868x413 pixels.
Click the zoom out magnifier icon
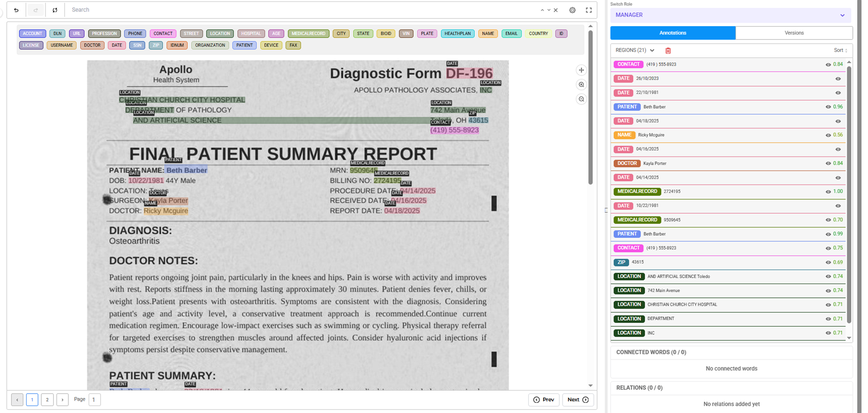pyautogui.click(x=581, y=99)
